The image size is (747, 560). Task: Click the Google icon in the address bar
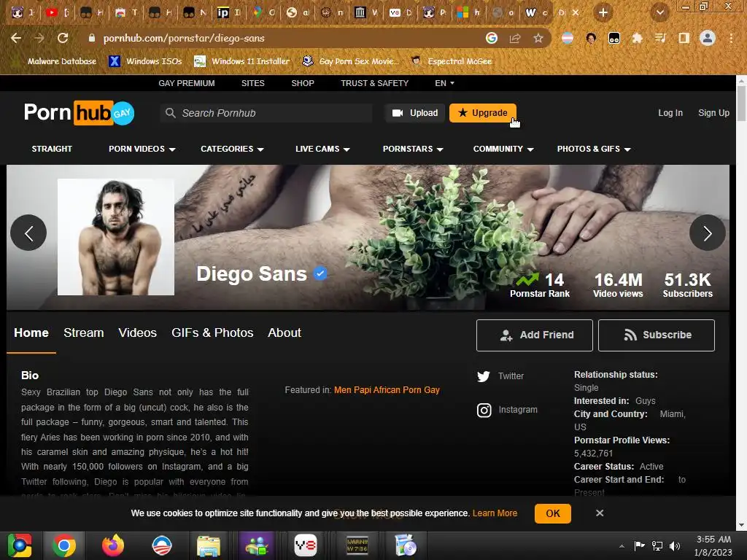tap(492, 38)
